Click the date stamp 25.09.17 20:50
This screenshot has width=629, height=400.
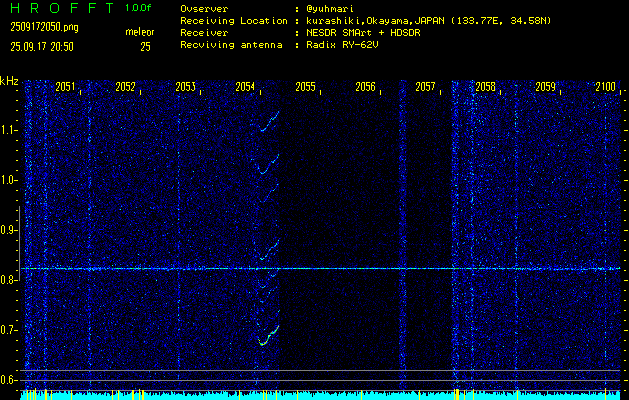pyautogui.click(x=42, y=47)
